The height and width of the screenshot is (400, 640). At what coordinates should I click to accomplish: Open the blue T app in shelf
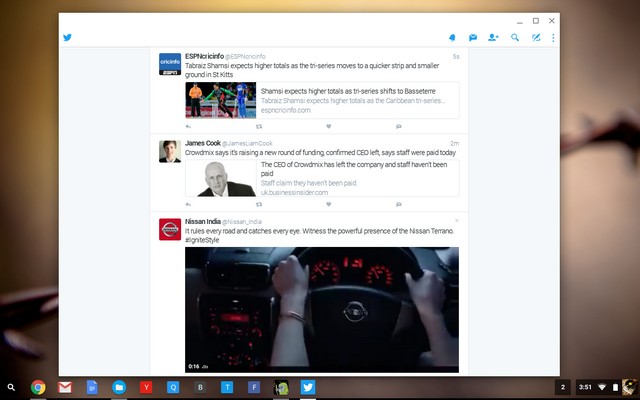[x=227, y=387]
